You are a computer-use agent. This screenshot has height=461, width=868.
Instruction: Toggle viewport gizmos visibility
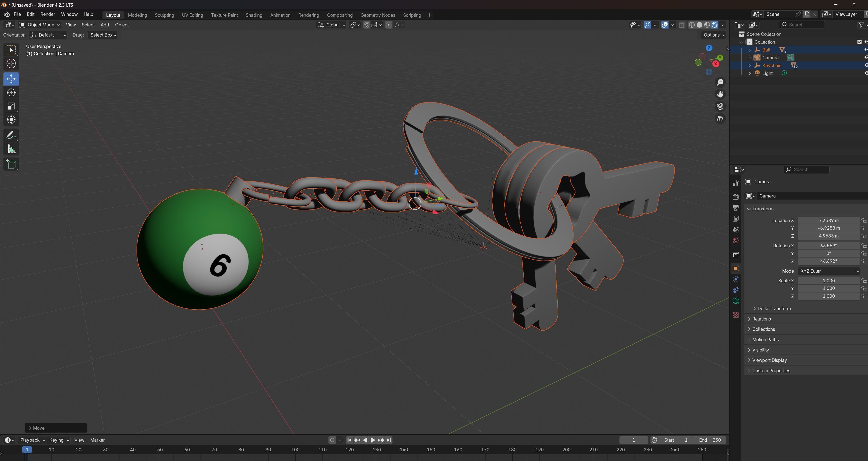647,25
